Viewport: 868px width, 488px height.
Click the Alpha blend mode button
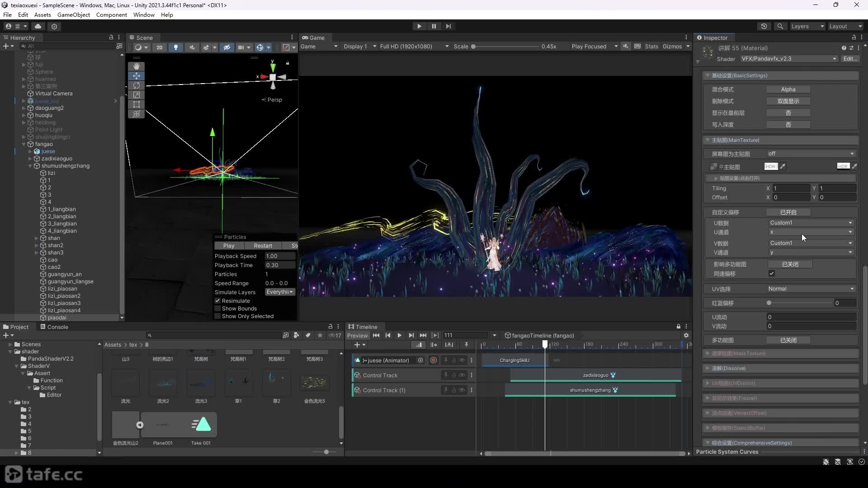[x=788, y=89]
